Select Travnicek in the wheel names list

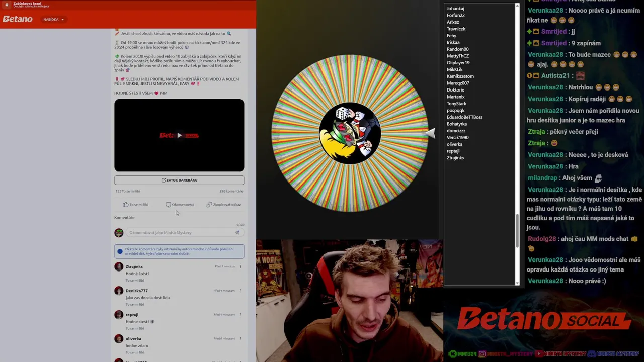(456, 29)
